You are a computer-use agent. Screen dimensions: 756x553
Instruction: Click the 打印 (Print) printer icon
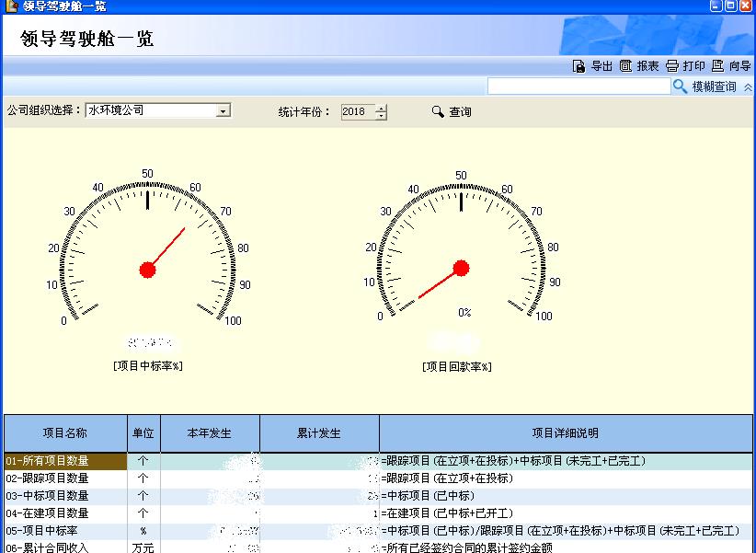coord(672,66)
